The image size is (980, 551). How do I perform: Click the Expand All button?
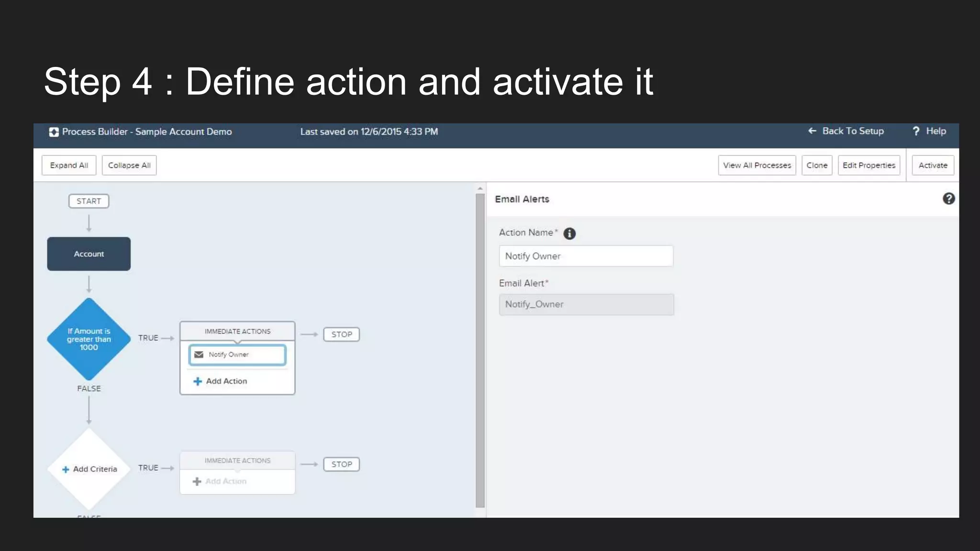pyautogui.click(x=69, y=165)
